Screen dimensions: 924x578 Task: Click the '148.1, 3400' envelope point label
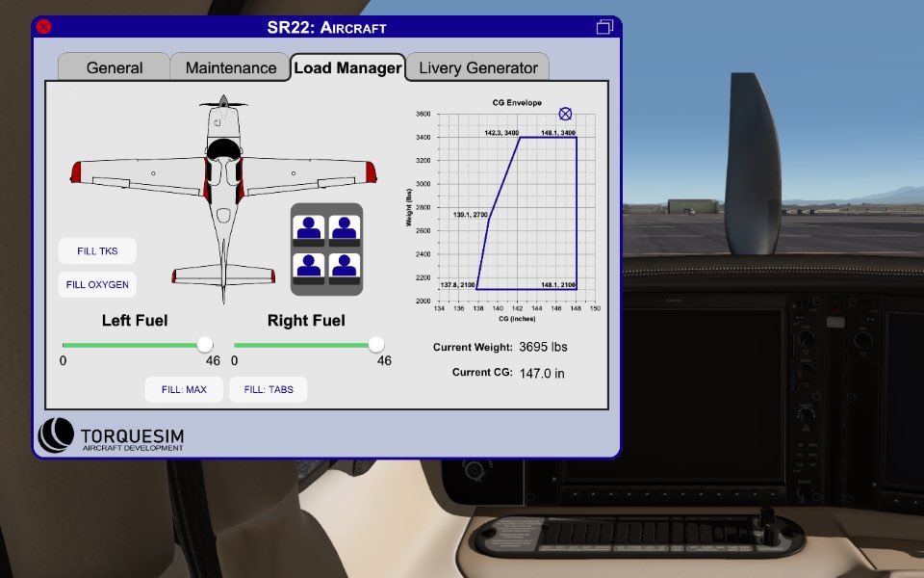pyautogui.click(x=558, y=133)
